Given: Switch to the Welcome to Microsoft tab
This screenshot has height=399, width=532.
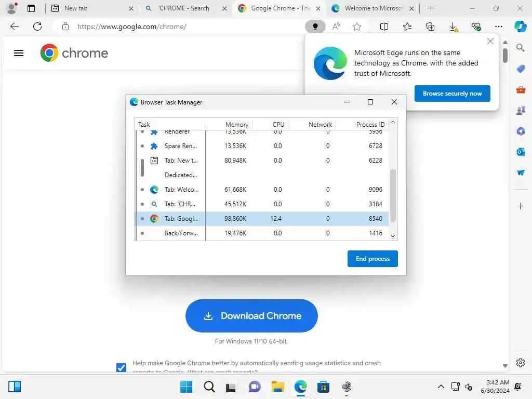Looking at the screenshot, I should click(373, 8).
